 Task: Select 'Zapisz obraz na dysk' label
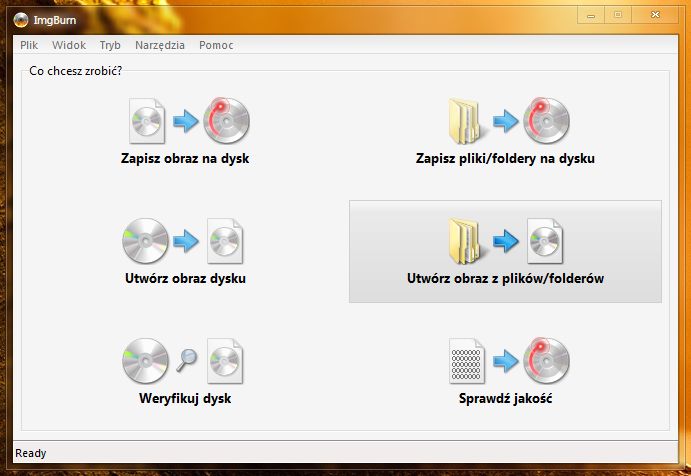pyautogui.click(x=185, y=158)
